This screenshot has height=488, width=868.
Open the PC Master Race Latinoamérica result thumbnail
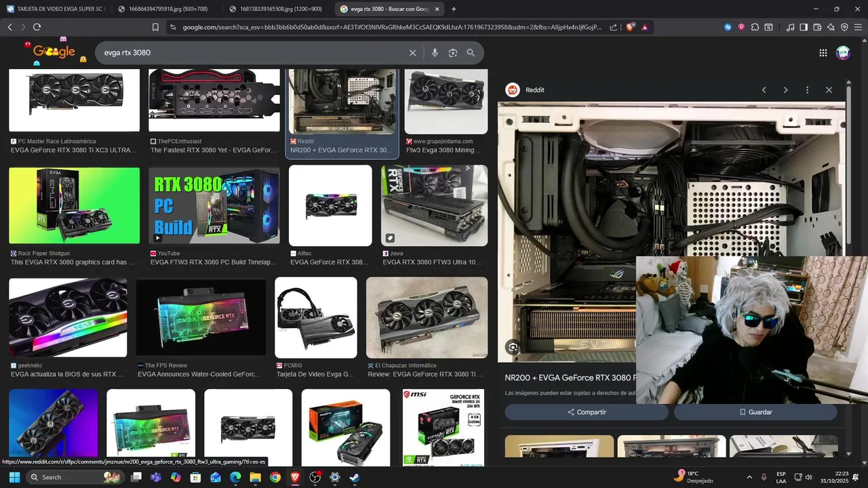[74, 100]
